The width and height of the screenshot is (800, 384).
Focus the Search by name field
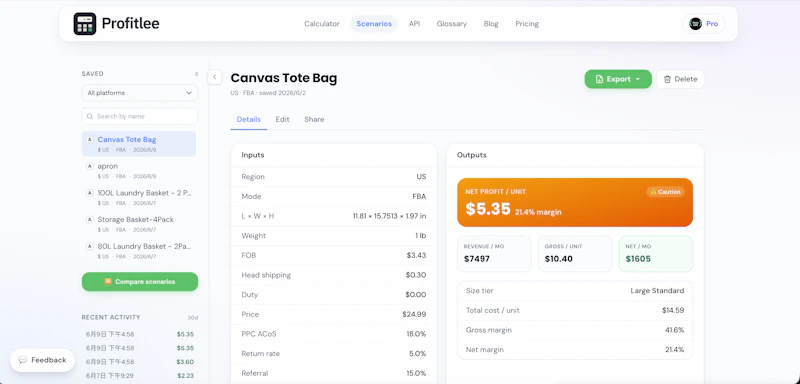[140, 116]
